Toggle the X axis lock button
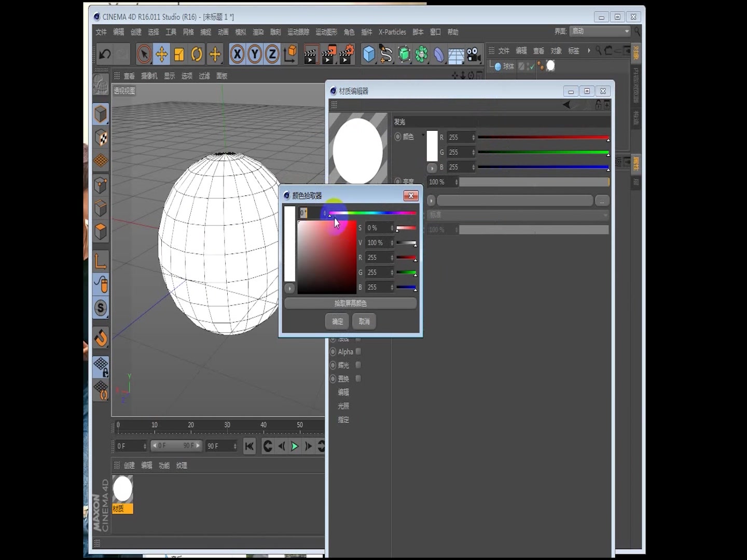 coord(237,54)
